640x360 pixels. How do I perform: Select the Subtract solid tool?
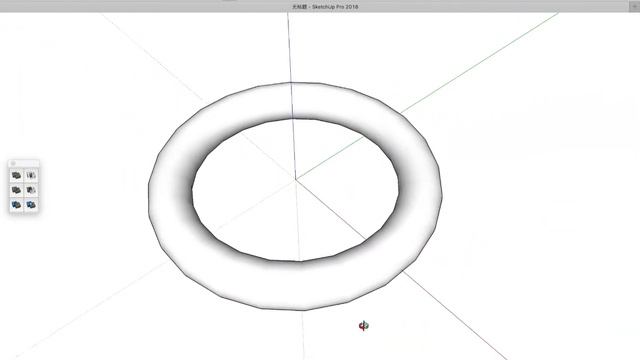click(x=31, y=190)
